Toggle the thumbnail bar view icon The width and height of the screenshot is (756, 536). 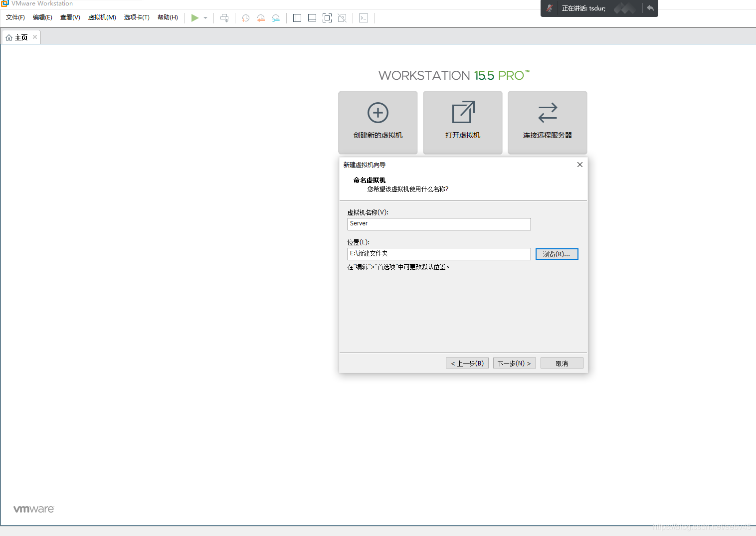click(x=312, y=18)
